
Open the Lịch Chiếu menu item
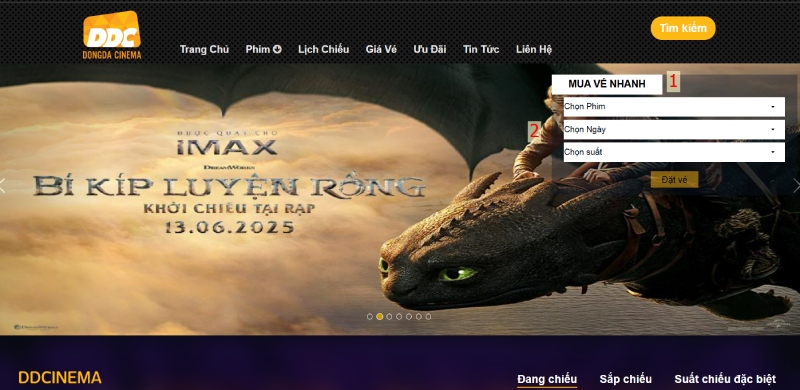point(323,50)
